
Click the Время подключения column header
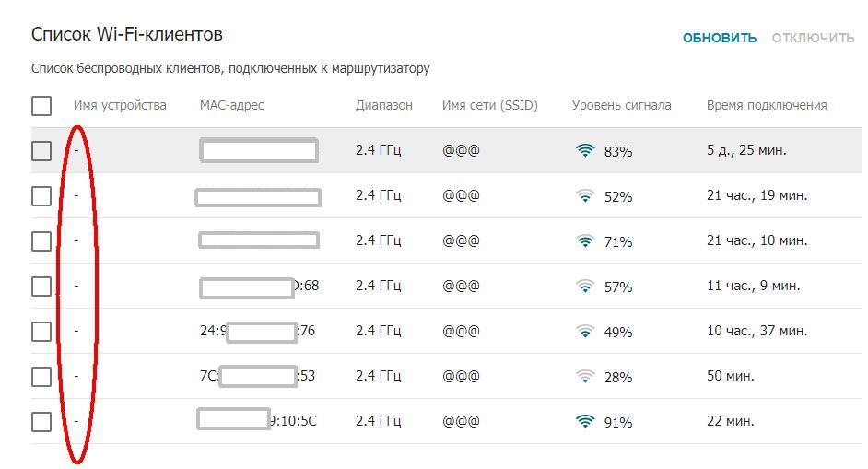[767, 105]
